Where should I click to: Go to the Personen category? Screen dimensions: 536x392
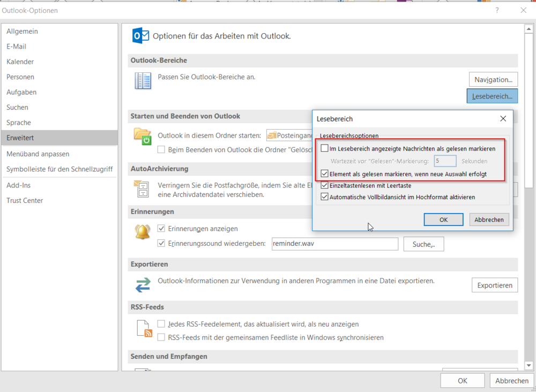(59, 77)
